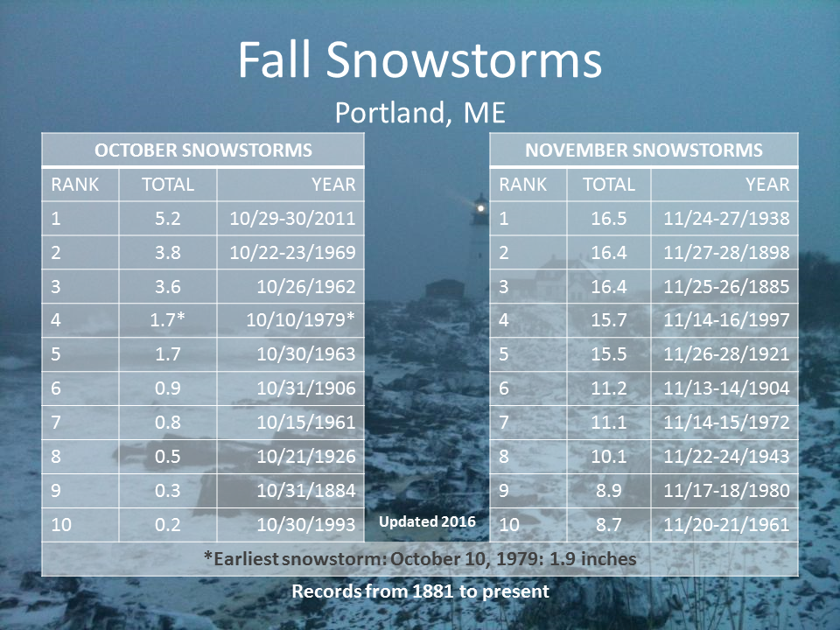
Task: Click the Updated 2016 label
Action: pos(427,521)
